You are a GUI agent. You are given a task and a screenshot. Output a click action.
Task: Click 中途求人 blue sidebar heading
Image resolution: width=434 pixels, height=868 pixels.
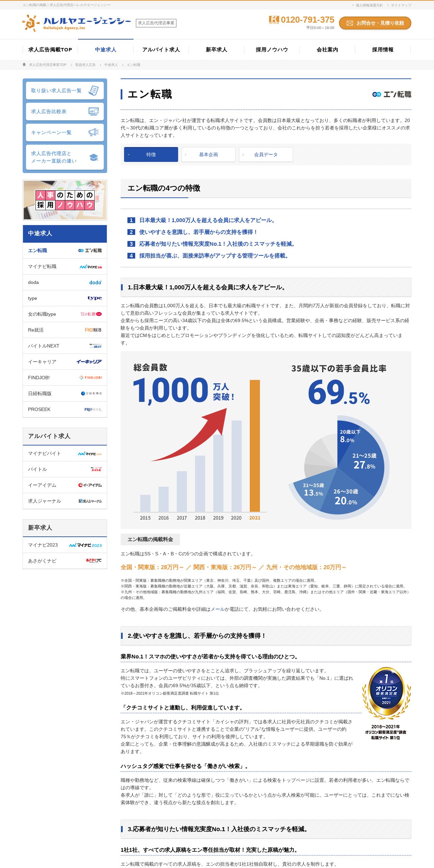65,234
